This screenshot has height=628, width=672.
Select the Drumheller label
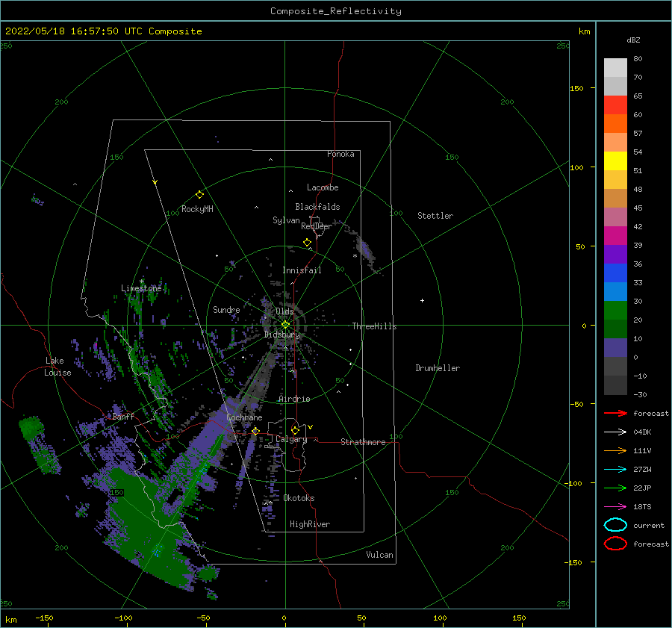click(438, 368)
